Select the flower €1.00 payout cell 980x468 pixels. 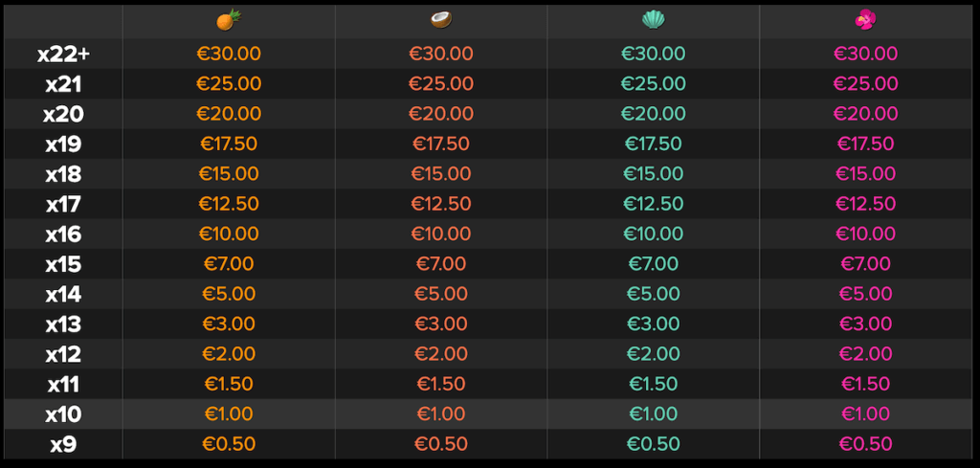865,413
